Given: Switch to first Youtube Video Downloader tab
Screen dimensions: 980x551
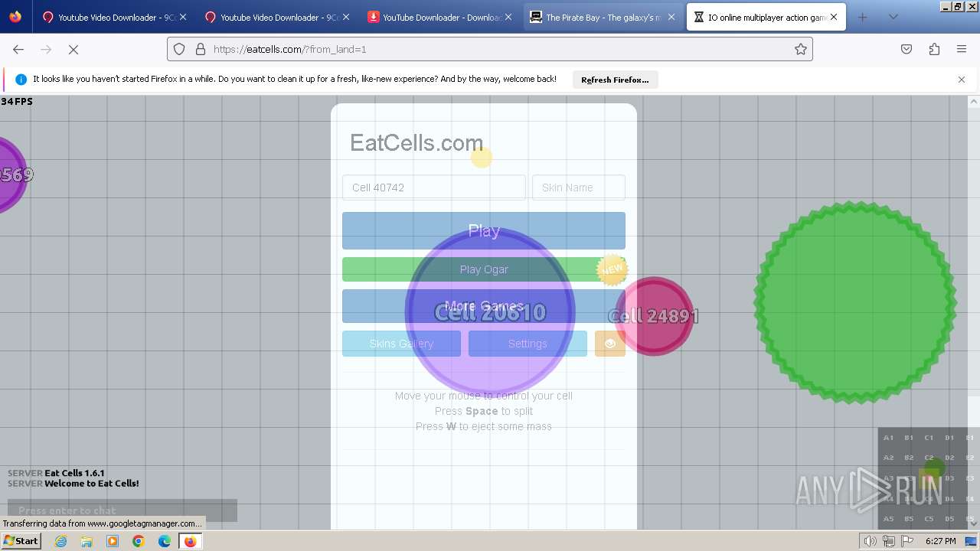Looking at the screenshot, I should (115, 17).
